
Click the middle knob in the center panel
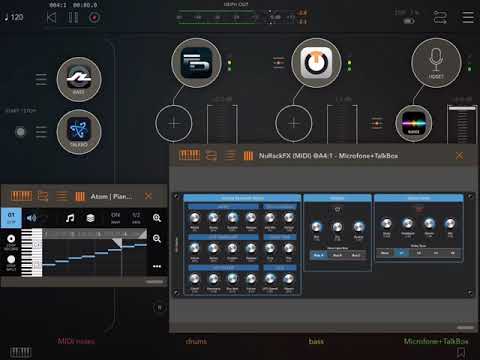pyautogui.click(x=337, y=227)
